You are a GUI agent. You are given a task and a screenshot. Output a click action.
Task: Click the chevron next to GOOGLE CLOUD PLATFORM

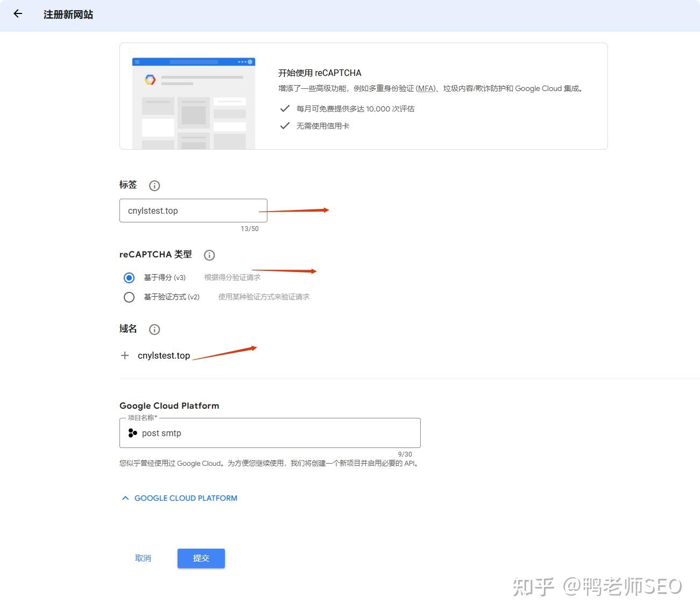click(x=125, y=498)
